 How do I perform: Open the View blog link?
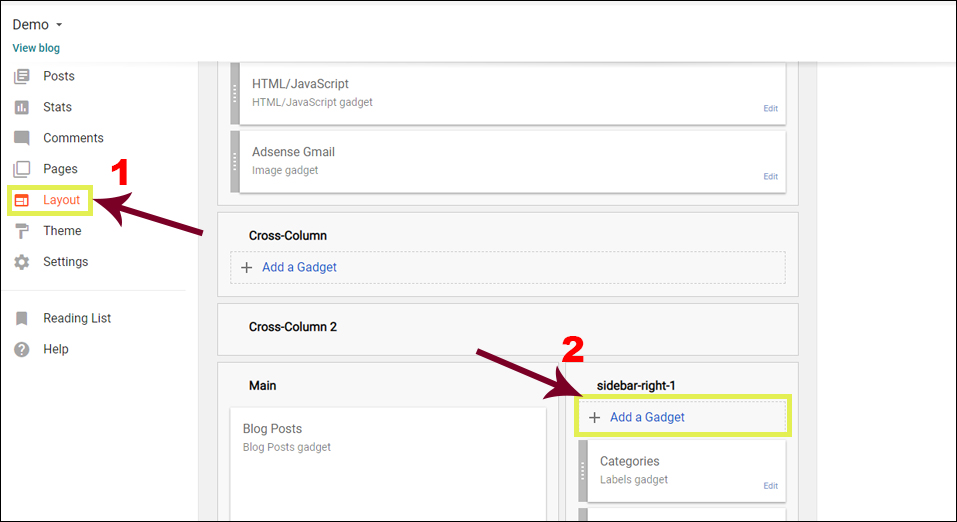(x=36, y=48)
